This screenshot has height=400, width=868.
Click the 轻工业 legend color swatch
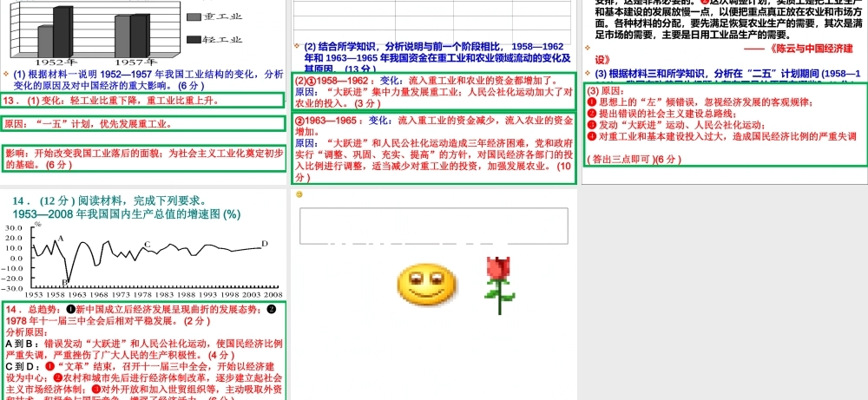194,39
